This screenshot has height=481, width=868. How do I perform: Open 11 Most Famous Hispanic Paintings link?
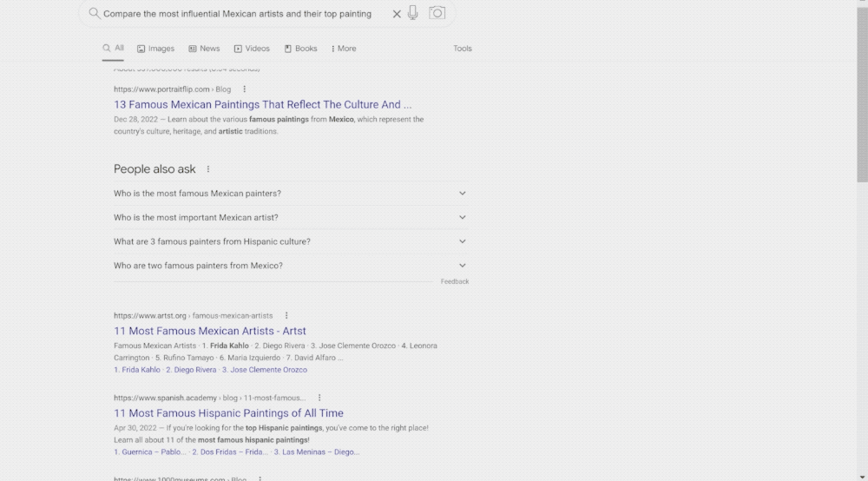point(228,413)
